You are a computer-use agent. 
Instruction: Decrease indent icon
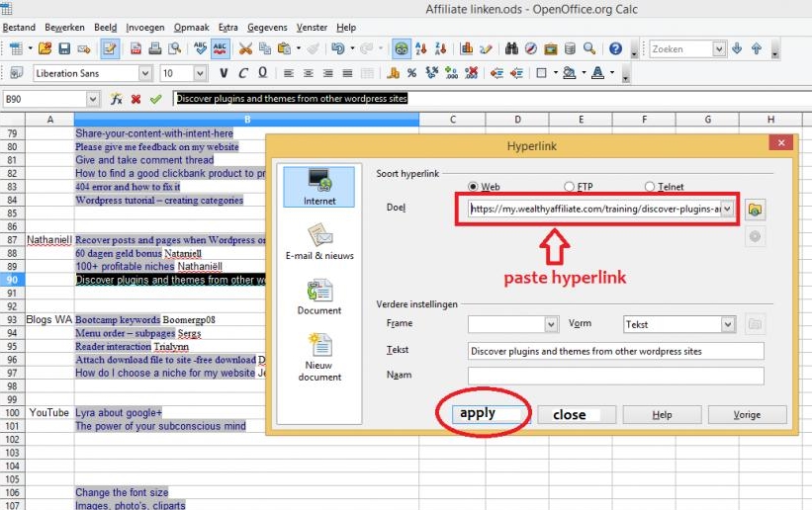pyautogui.click(x=496, y=73)
